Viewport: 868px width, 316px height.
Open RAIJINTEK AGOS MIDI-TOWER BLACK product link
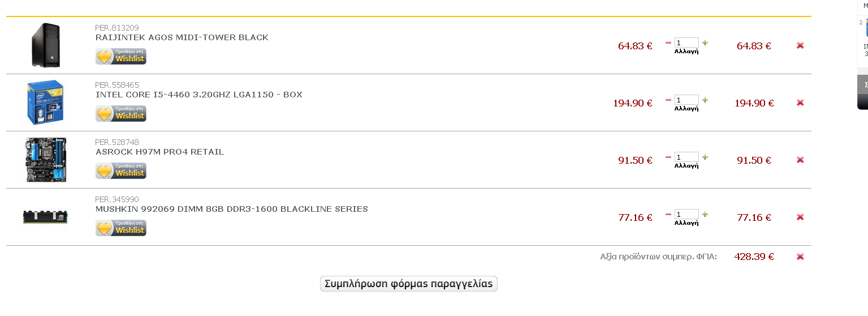pyautogui.click(x=182, y=37)
